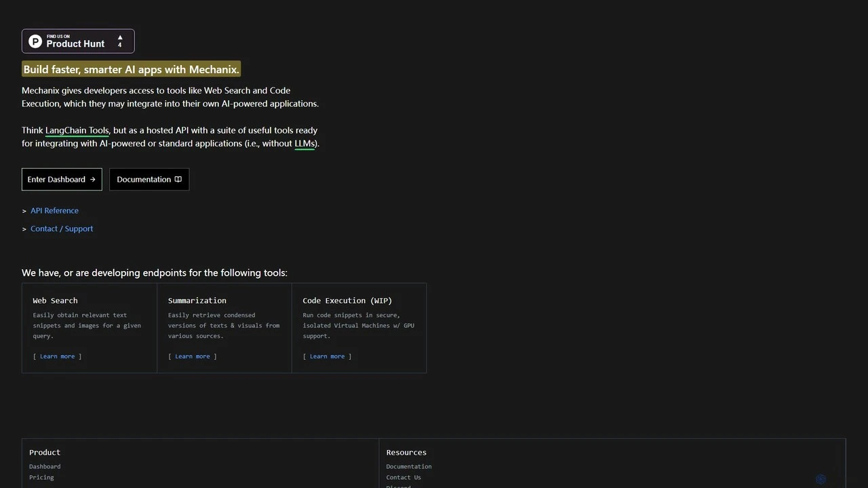Upvote via the Product Hunt arrow count
The height and width of the screenshot is (488, 868).
120,41
